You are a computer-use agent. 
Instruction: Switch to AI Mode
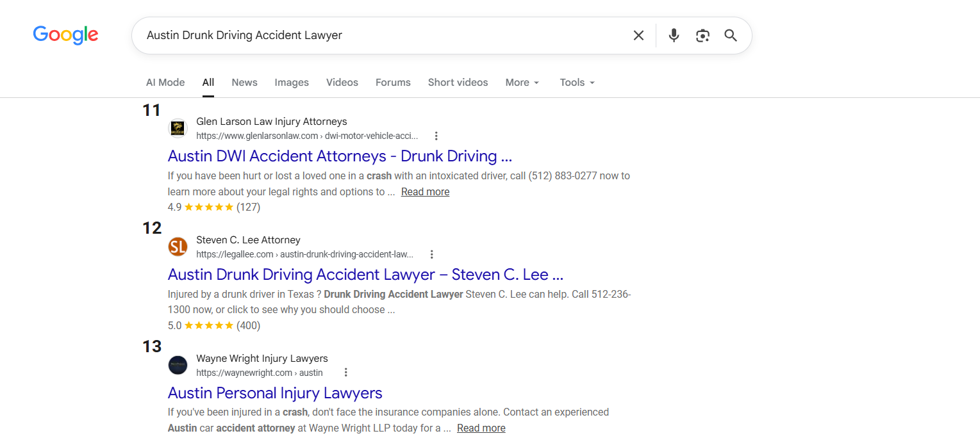[x=165, y=83]
